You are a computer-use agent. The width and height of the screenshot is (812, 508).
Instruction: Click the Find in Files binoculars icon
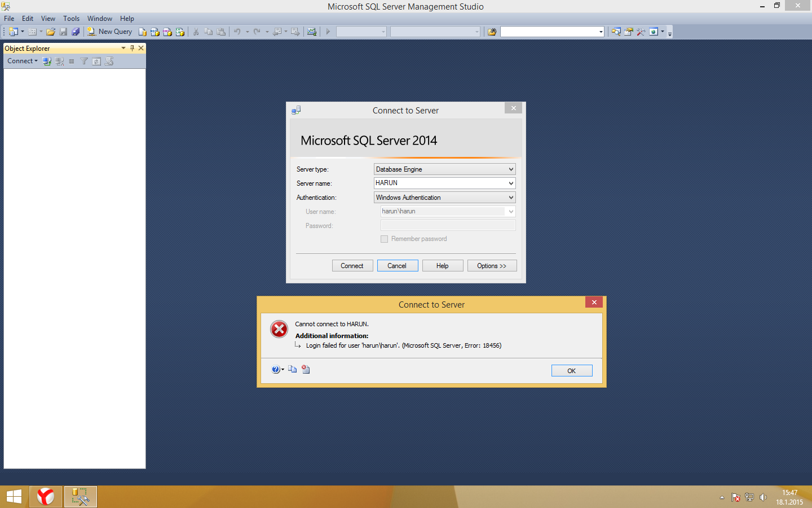pyautogui.click(x=492, y=32)
